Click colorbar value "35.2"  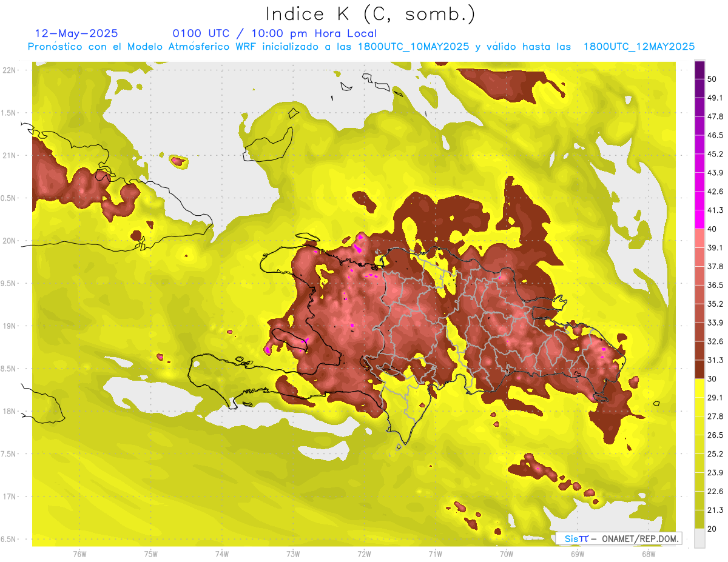(715, 304)
